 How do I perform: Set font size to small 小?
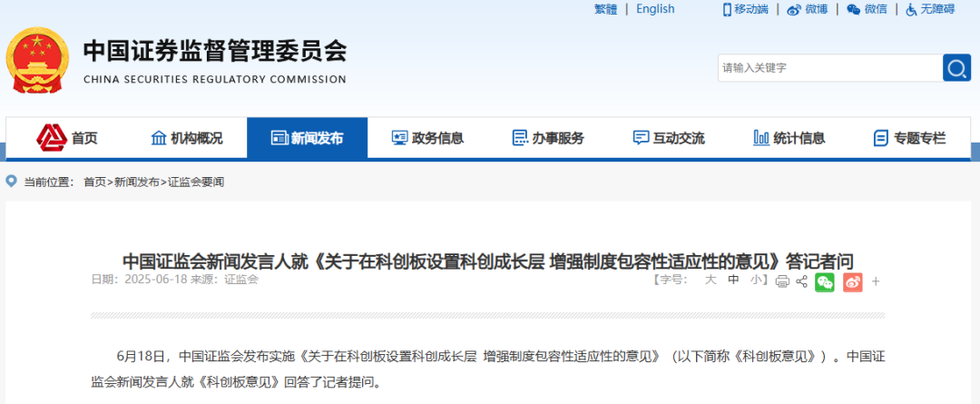(x=756, y=280)
